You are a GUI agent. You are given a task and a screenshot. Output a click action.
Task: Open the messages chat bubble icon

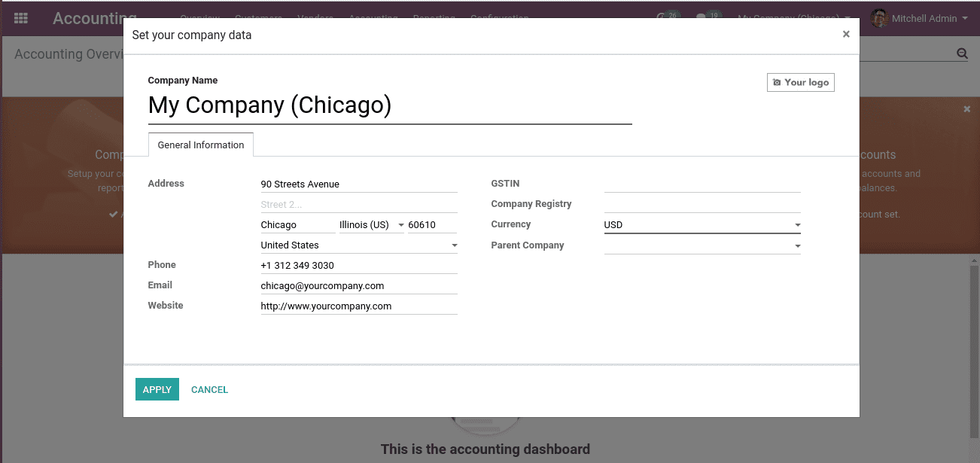click(x=702, y=17)
